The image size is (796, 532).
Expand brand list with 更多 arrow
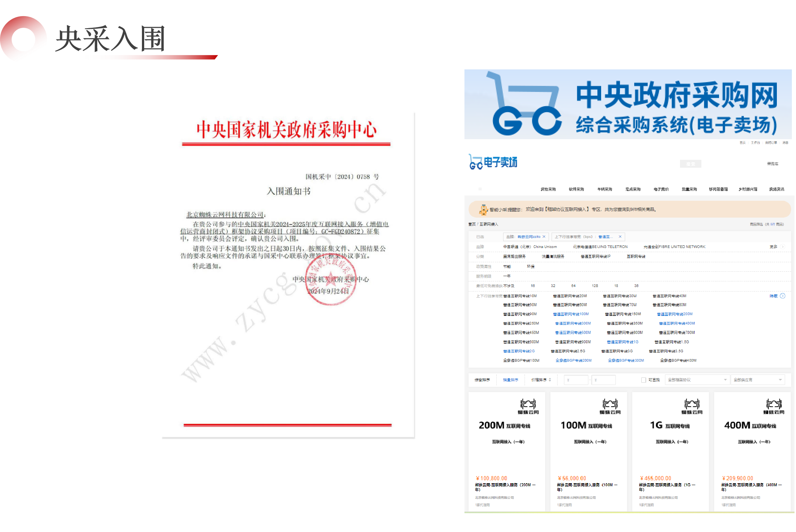pos(782,247)
